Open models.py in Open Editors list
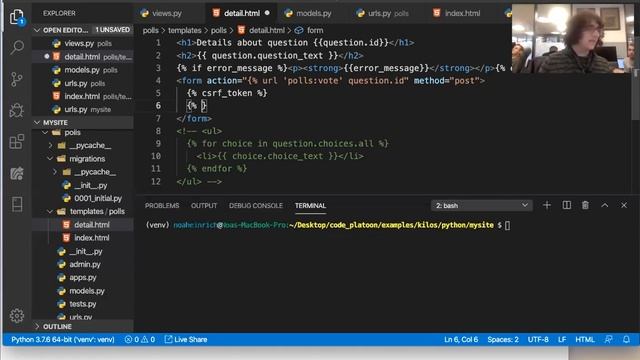This screenshot has height=360, width=640. tap(83, 70)
